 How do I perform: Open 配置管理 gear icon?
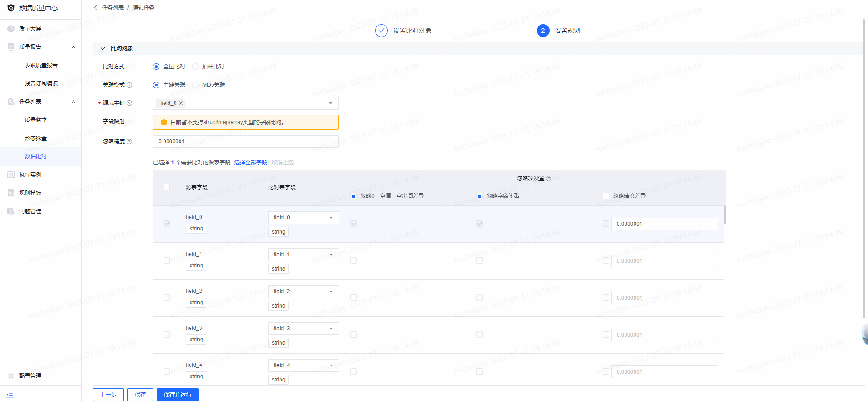11,376
